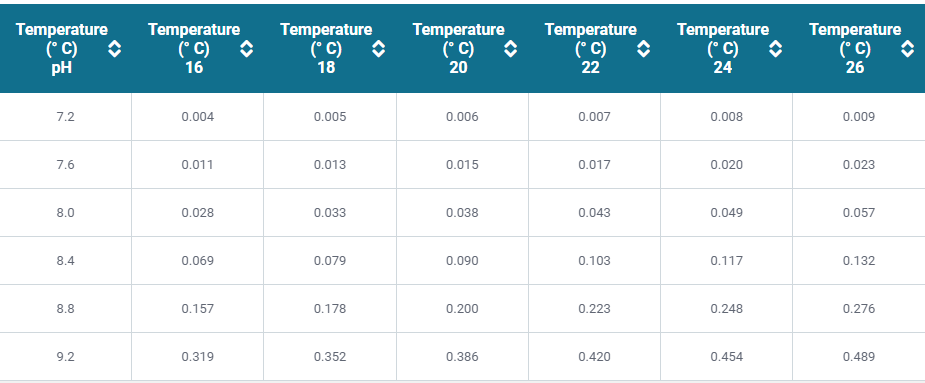Select the 8.4 pH row label
The width and height of the screenshot is (925, 383).
[x=65, y=261]
